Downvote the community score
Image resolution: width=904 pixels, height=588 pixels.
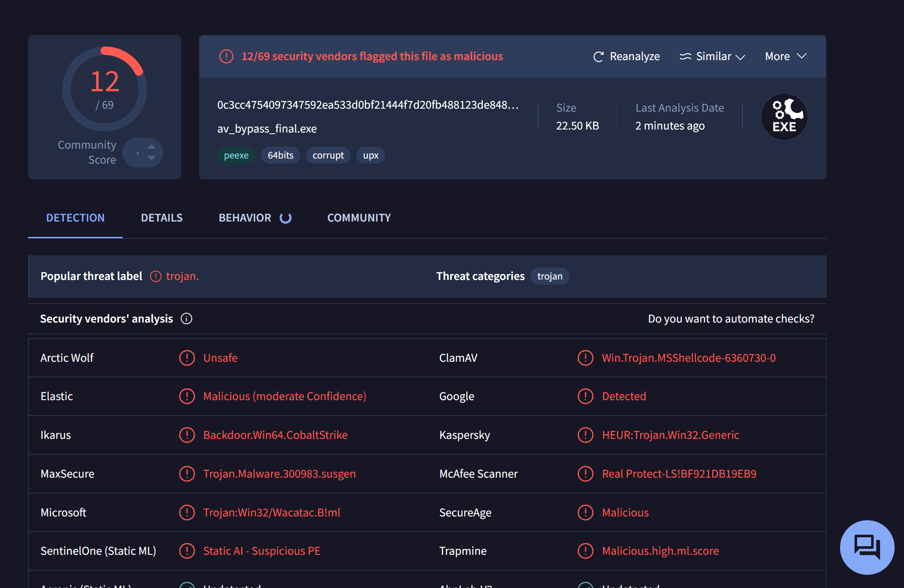tap(151, 158)
